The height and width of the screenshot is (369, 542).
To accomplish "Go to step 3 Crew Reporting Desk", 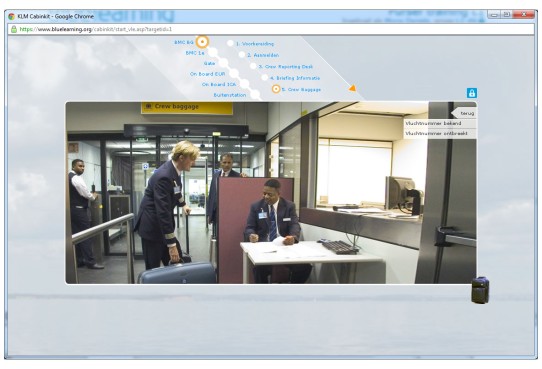I will [286, 67].
